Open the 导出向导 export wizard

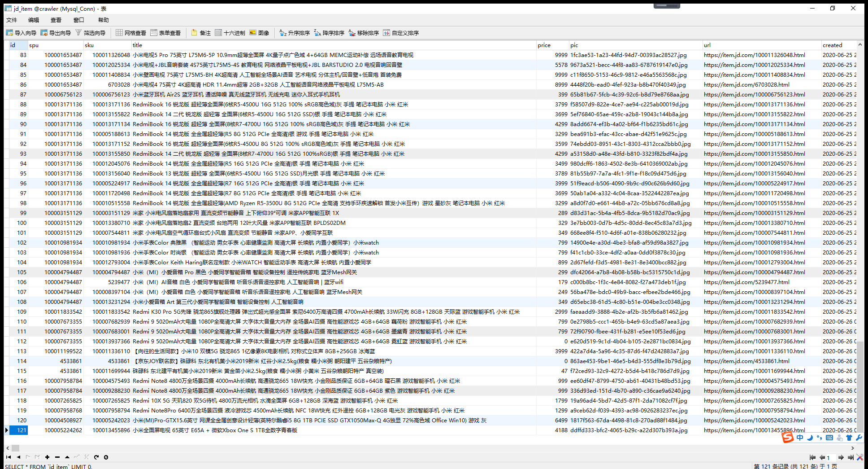tap(56, 33)
